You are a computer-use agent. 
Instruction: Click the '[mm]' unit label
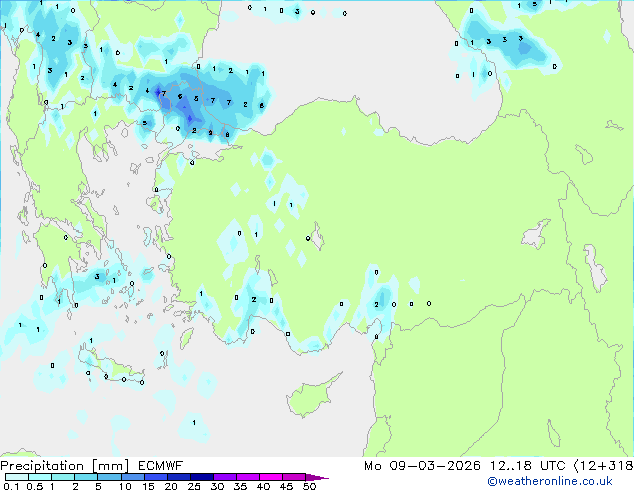coord(110,466)
